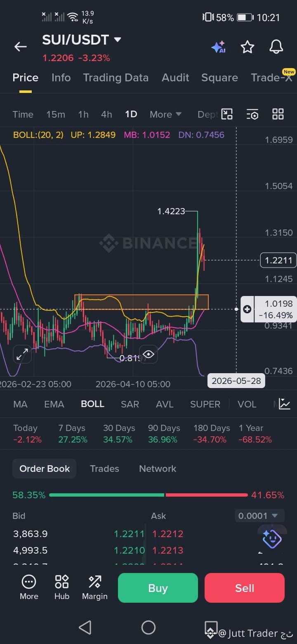The width and height of the screenshot is (297, 644).
Task: Open the floating chatbot assistant icon
Action: (272, 539)
